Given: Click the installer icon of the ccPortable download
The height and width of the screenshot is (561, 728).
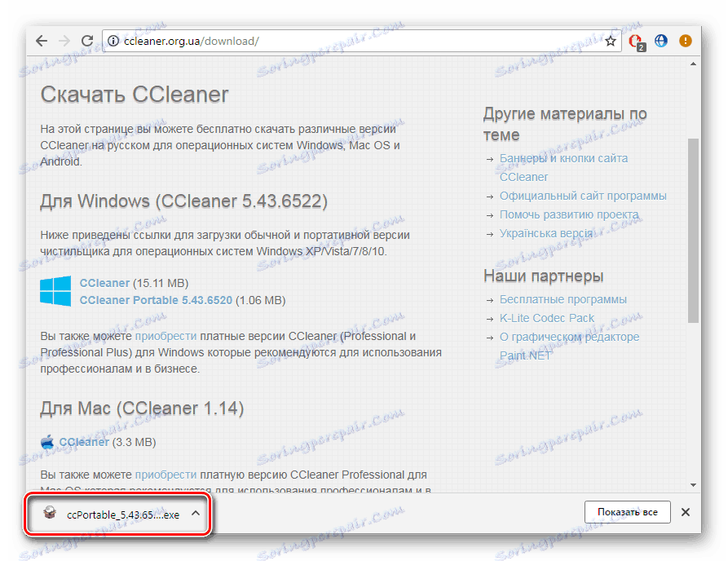Looking at the screenshot, I should (x=49, y=513).
